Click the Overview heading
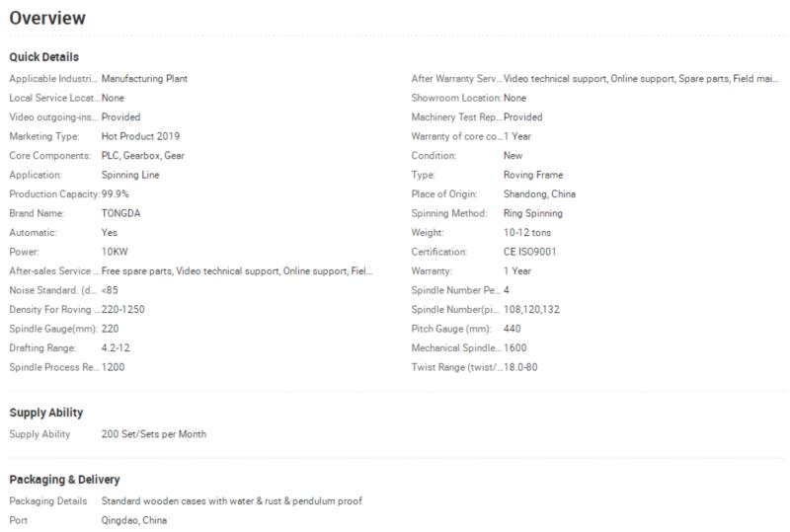790x532 pixels. point(47,18)
